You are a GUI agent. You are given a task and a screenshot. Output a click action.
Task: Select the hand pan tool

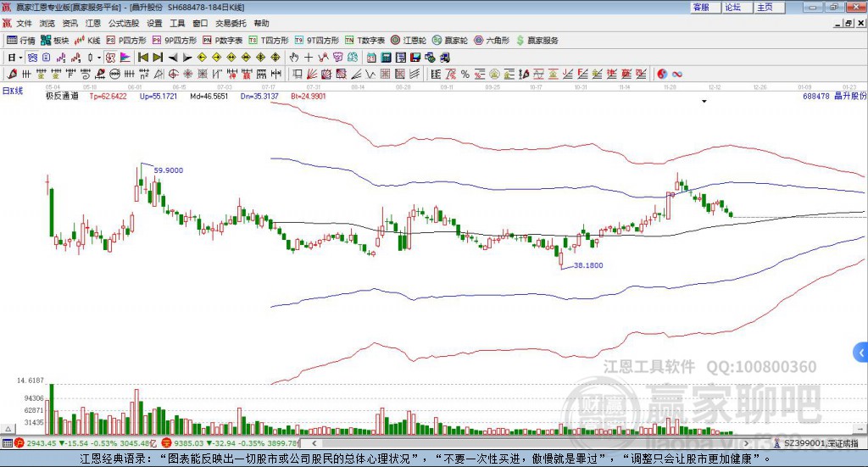click(x=294, y=58)
